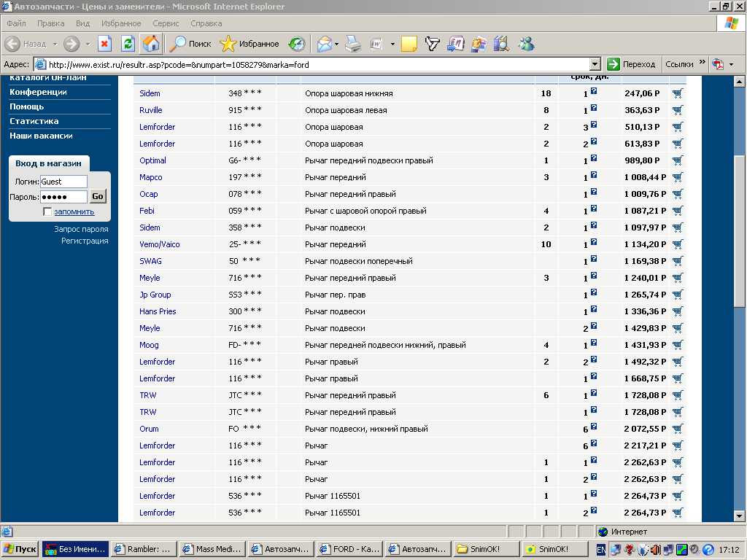This screenshot has width=747, height=560.
Task: Click the Stop loading toolbar icon
Action: [x=104, y=44]
